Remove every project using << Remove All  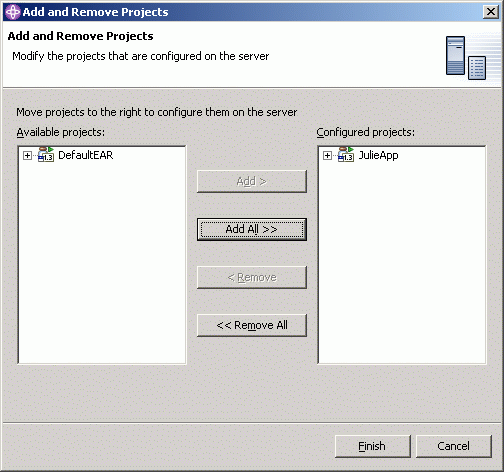click(x=252, y=325)
